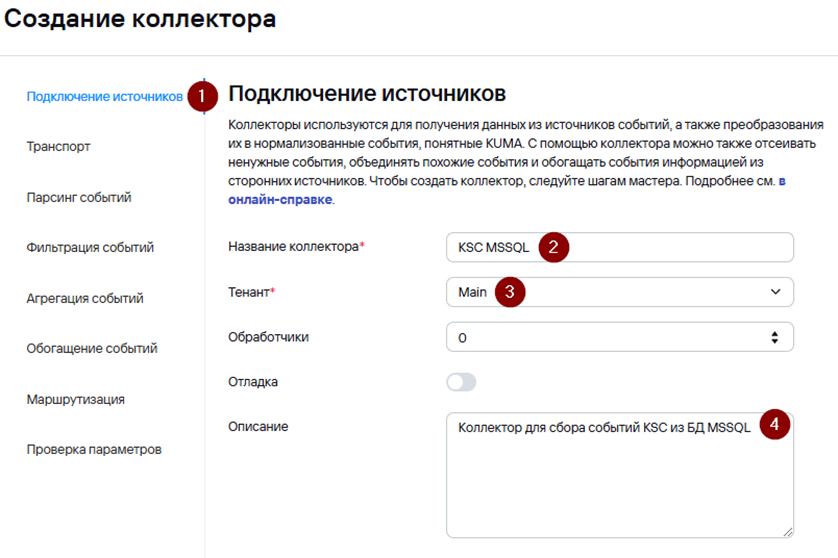
Task: Switch to Агрегация событий step
Action: coord(85,298)
